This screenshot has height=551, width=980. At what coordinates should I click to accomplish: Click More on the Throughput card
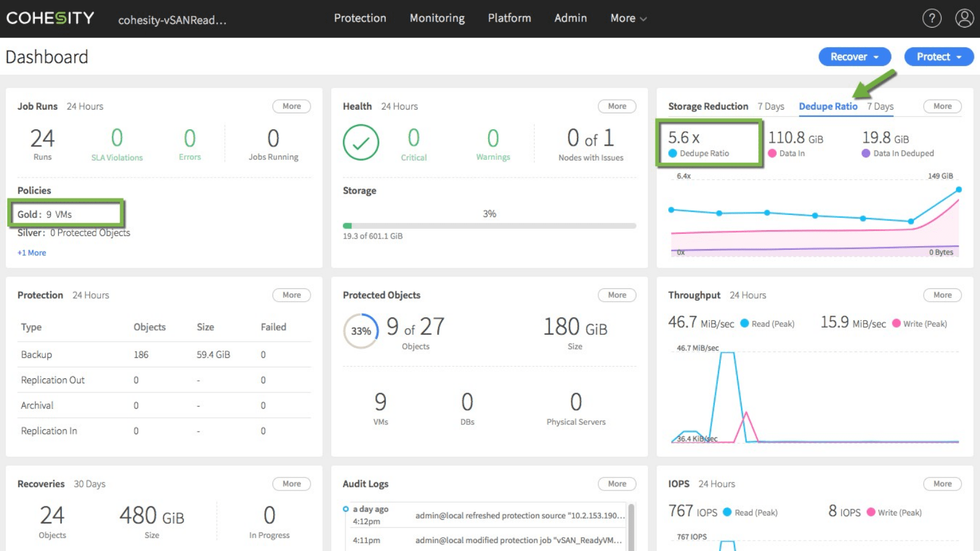coord(943,295)
